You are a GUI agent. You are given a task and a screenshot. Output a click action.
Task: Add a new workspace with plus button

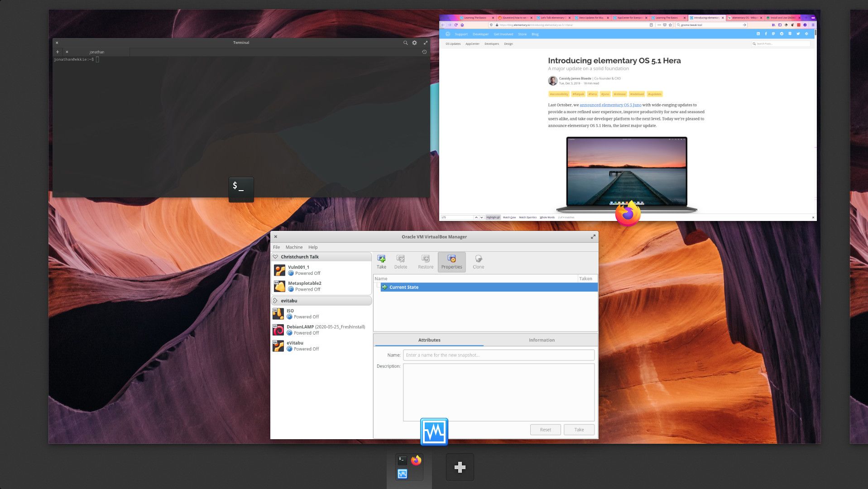click(x=460, y=467)
